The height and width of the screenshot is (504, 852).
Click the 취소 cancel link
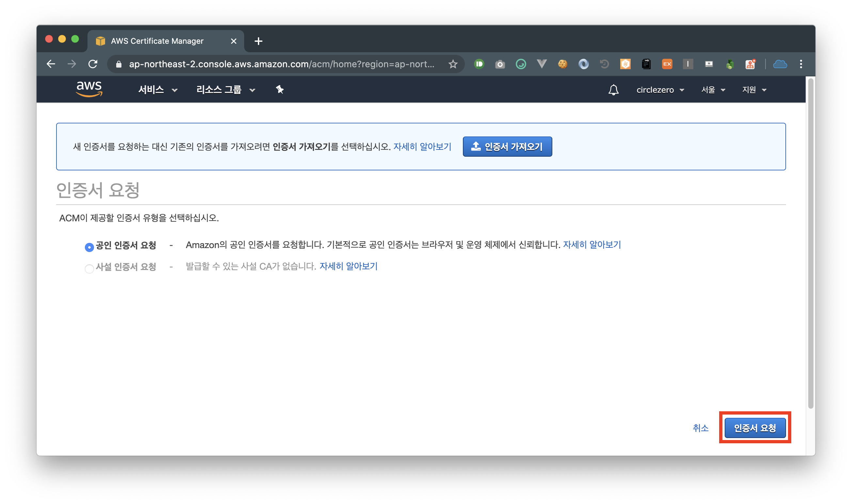point(700,428)
